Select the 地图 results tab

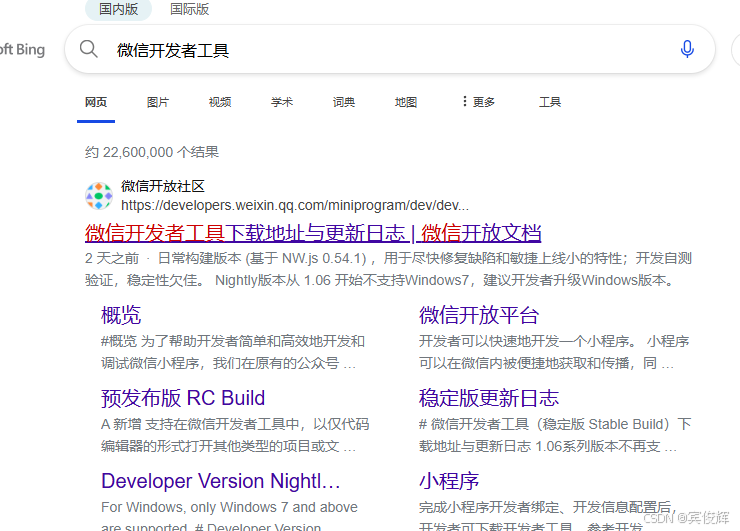(406, 102)
